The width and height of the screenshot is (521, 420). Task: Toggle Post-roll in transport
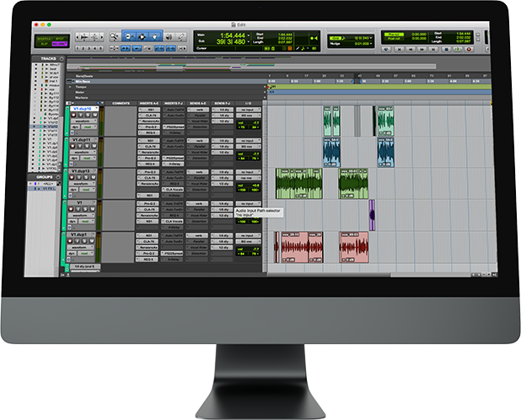(394, 39)
